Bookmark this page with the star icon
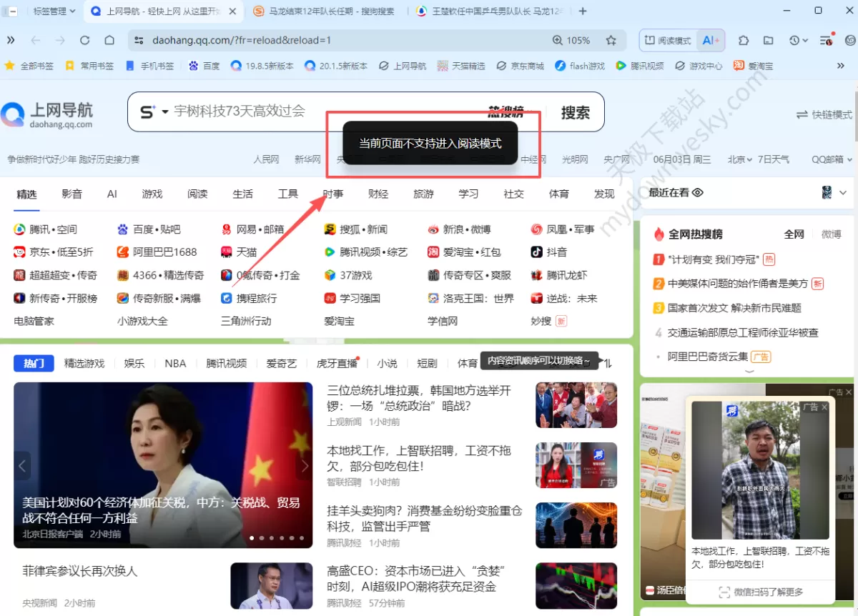Image resolution: width=858 pixels, height=616 pixels. tap(611, 40)
